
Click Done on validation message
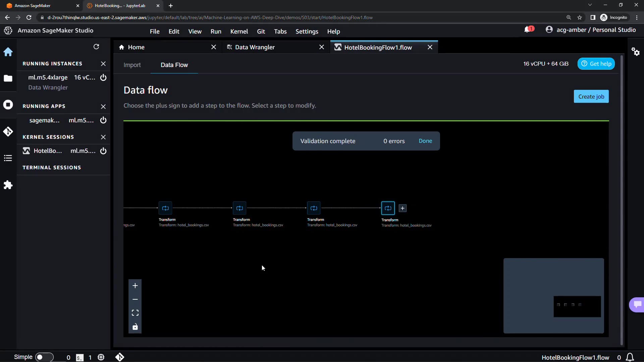click(425, 141)
